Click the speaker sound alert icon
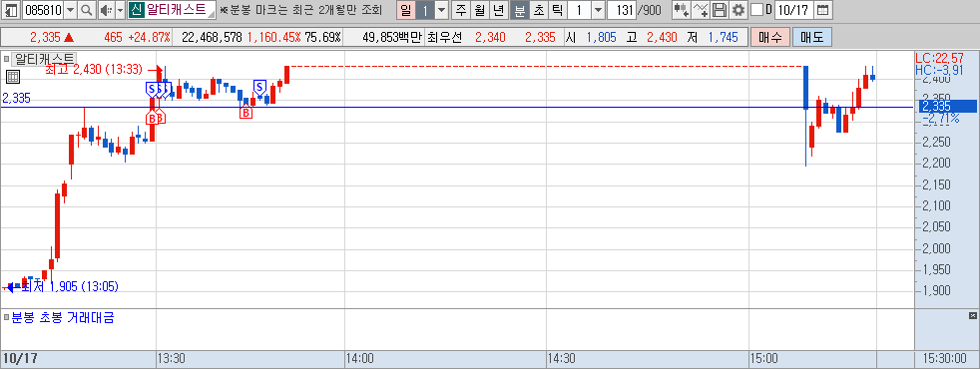The height and width of the screenshot is (369, 980). pyautogui.click(x=106, y=10)
